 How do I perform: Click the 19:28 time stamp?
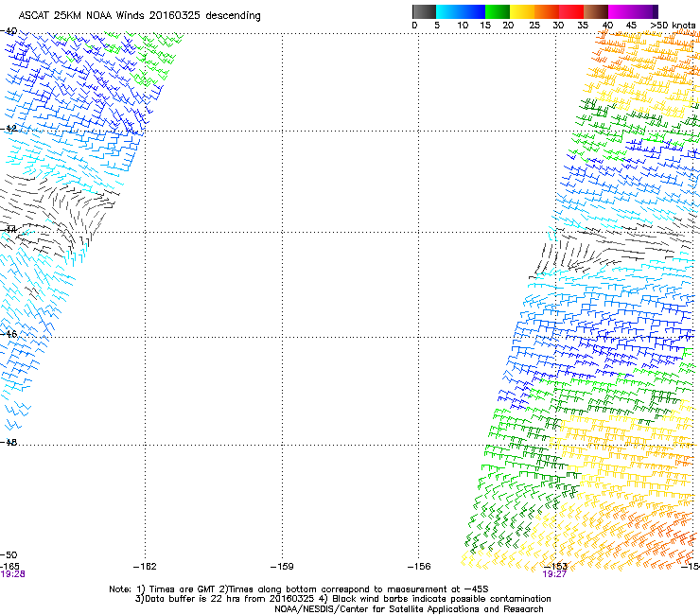(x=12, y=574)
